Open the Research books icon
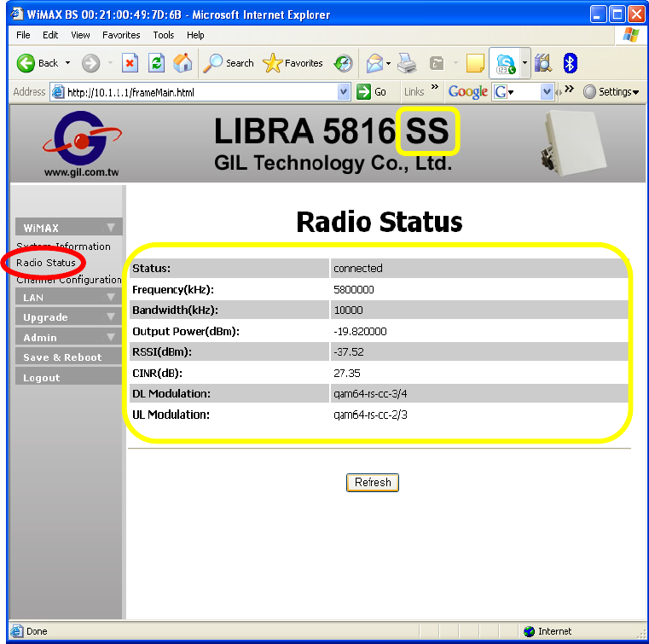This screenshot has height=644, width=649. coord(543,63)
